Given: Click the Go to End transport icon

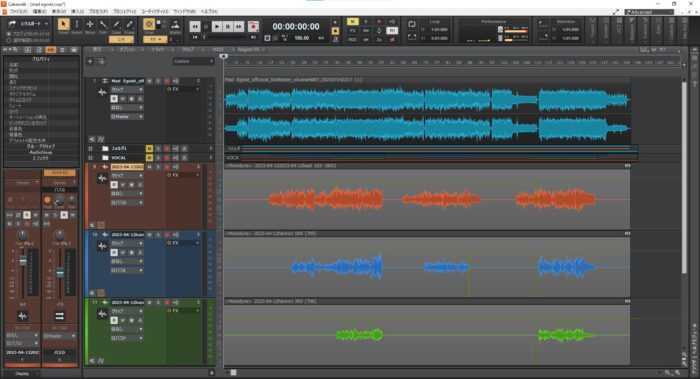Looking at the screenshot, I should point(253,38).
